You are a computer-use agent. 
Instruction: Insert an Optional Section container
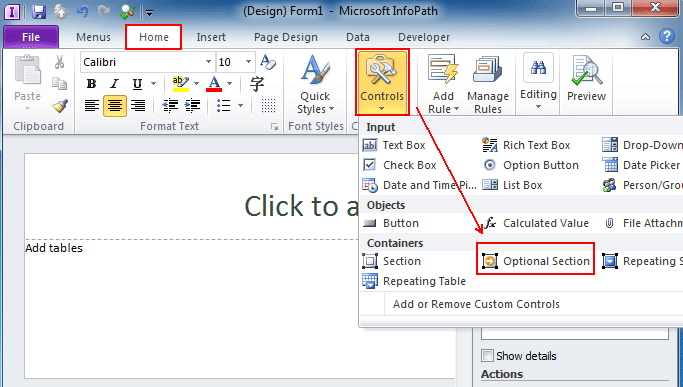point(535,261)
